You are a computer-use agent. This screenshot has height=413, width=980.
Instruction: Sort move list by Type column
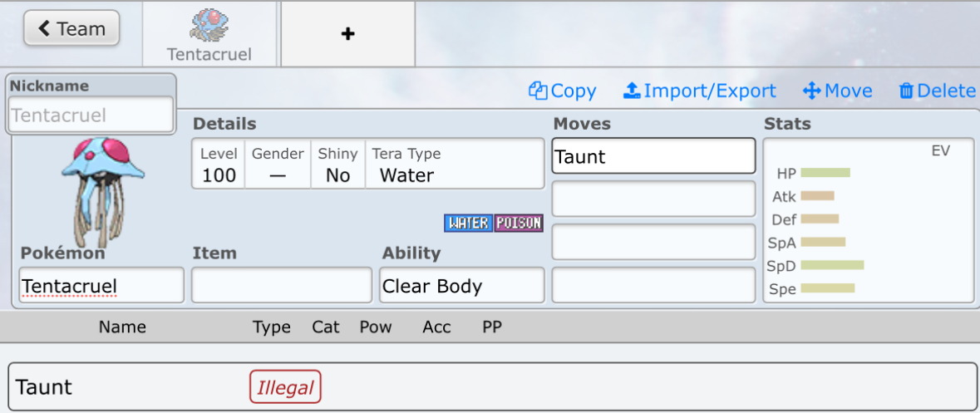272,327
